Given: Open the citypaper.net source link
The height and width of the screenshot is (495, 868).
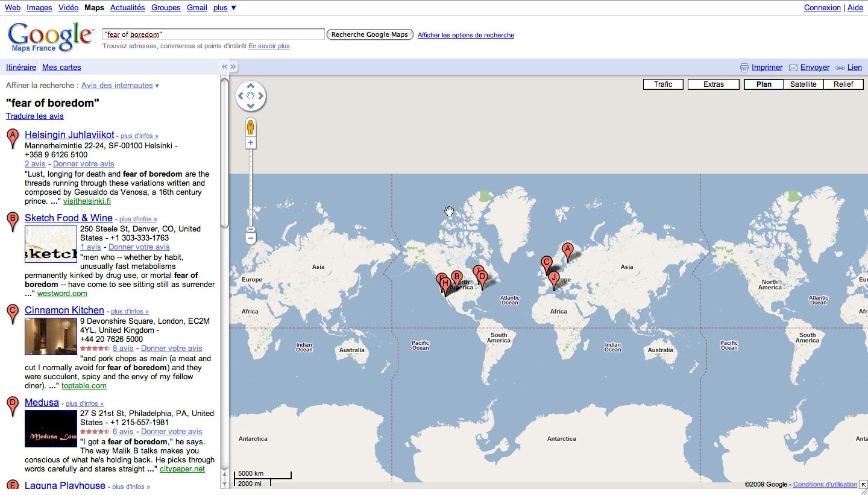Looking at the screenshot, I should point(182,469).
